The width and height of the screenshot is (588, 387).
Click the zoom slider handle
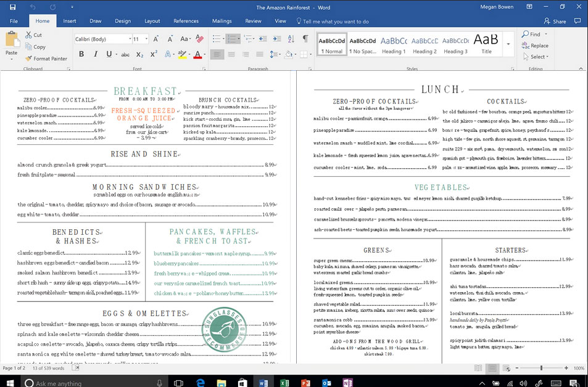click(541, 368)
